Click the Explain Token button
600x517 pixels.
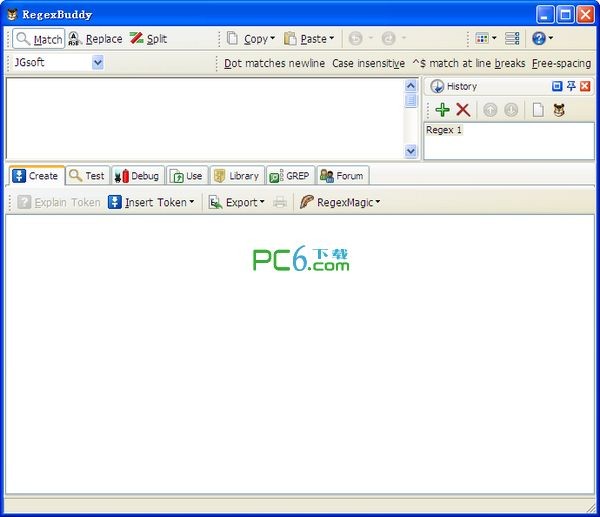(59, 202)
